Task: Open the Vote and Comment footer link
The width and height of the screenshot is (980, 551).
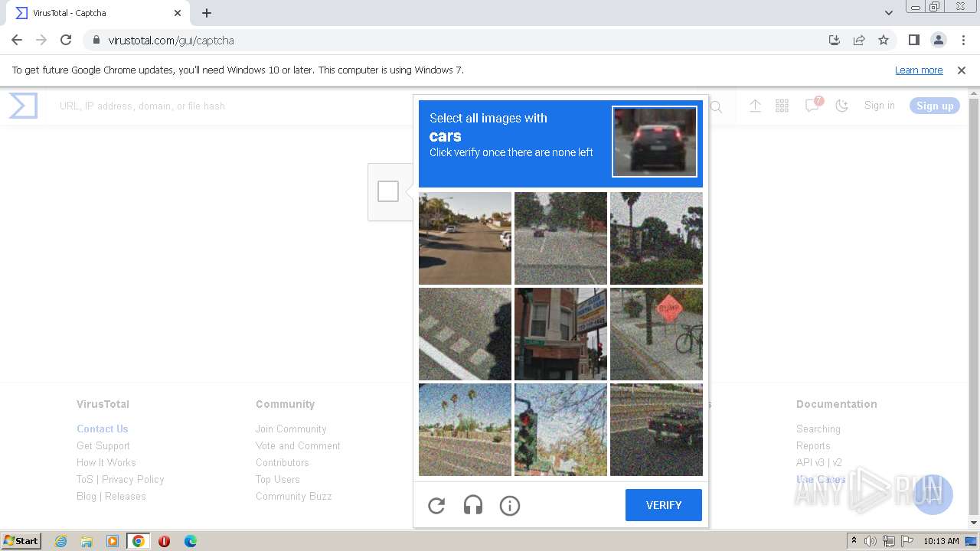Action: 298,445
